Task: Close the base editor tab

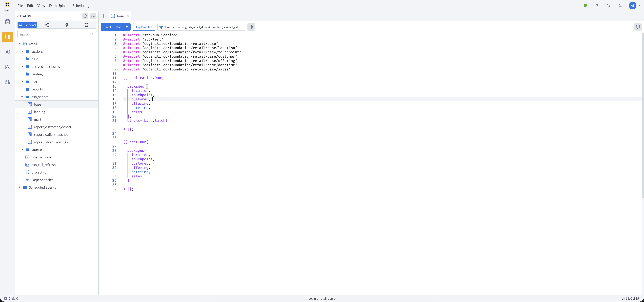Action: (x=128, y=16)
